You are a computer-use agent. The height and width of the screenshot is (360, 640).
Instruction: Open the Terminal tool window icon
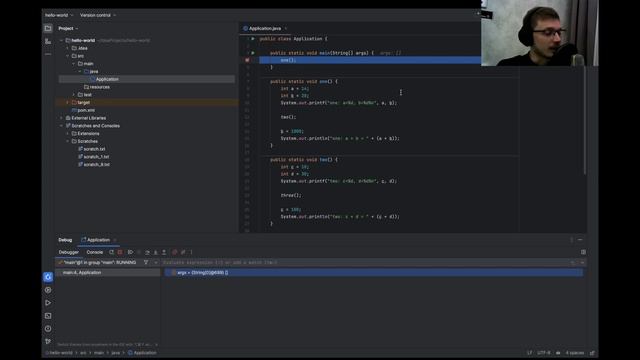tap(48, 316)
